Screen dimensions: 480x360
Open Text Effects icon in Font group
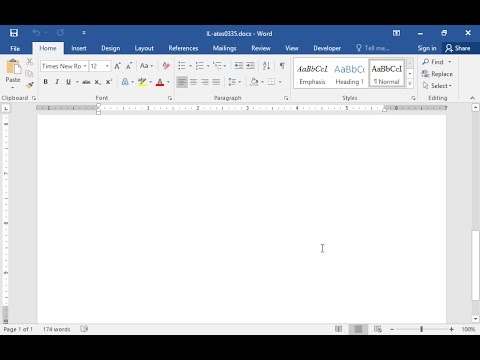pos(125,82)
